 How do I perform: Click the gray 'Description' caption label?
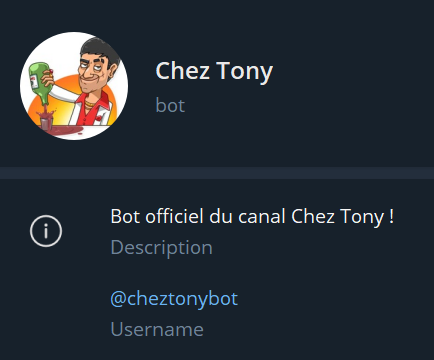[x=161, y=248]
